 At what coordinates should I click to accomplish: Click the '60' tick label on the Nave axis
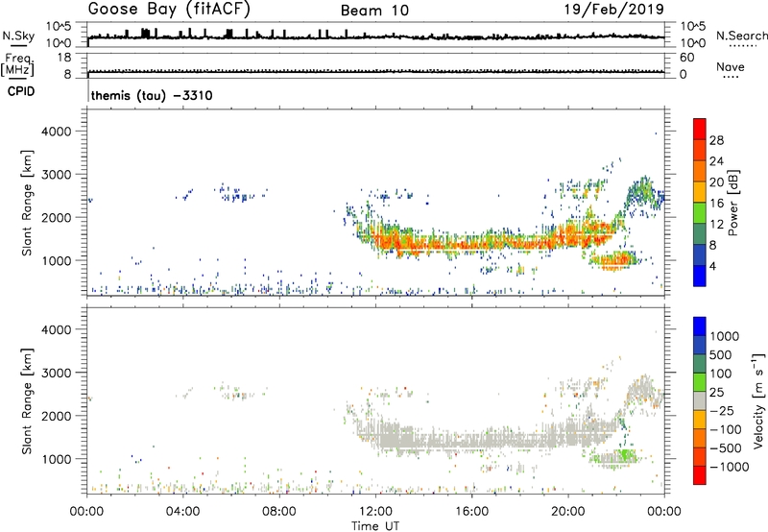pos(686,58)
